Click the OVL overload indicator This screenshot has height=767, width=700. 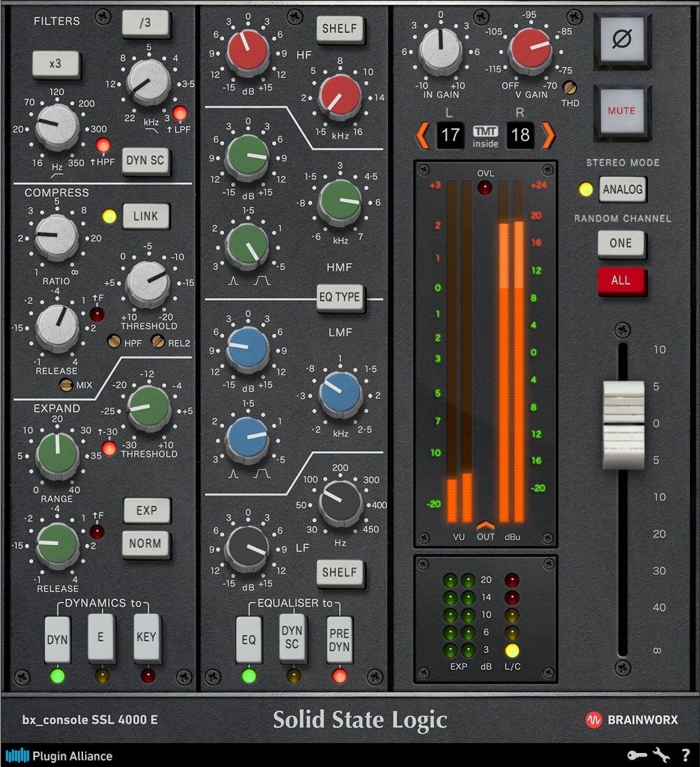coord(485,188)
